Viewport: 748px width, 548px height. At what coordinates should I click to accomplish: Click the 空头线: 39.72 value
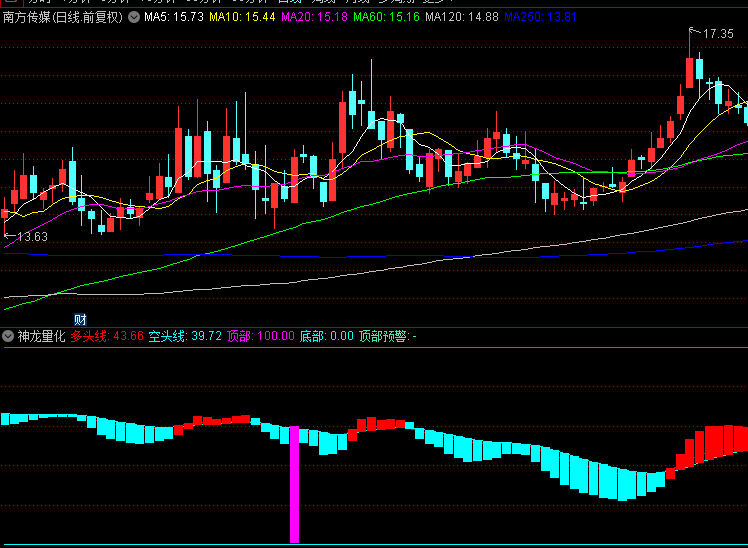point(185,336)
